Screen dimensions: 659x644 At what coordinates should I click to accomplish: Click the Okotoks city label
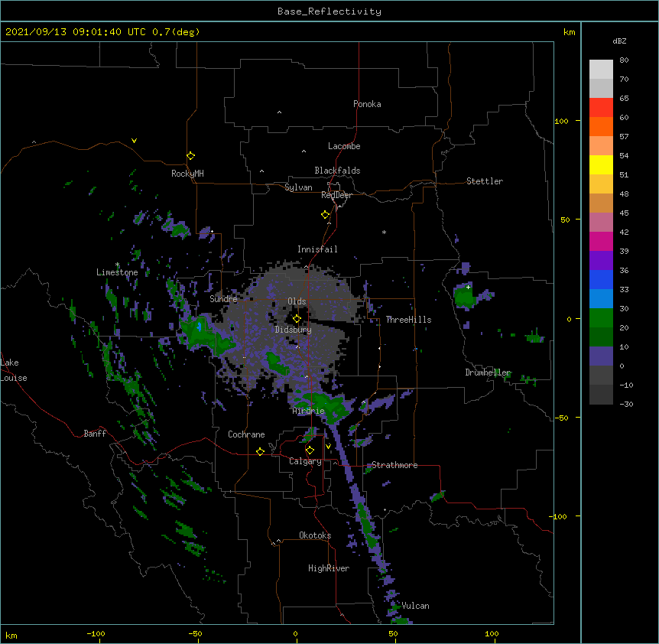315,535
